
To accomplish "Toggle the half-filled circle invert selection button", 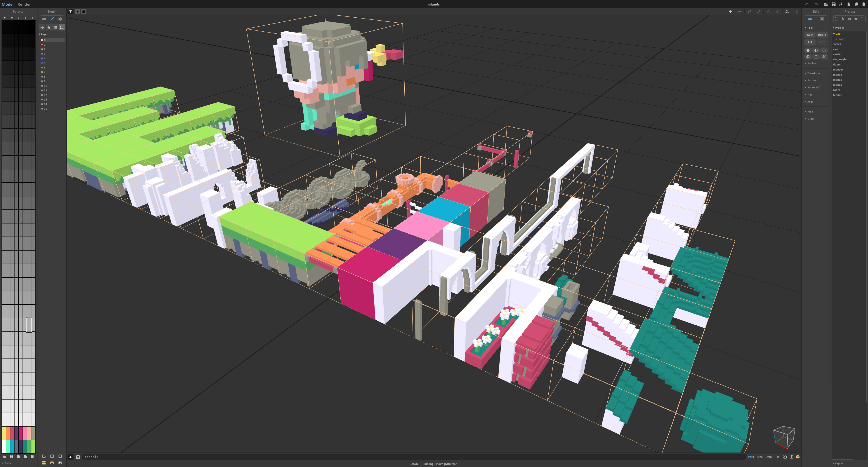I will 816,50.
